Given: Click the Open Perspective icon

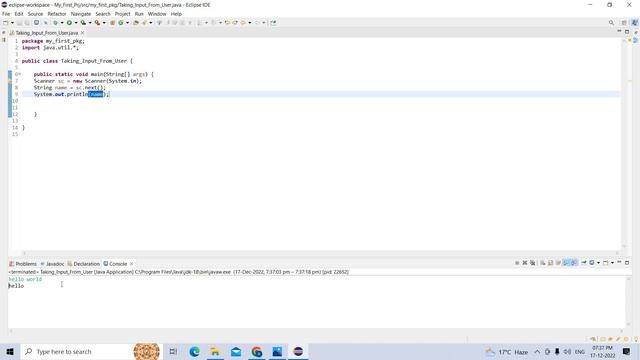Looking at the screenshot, I should coord(624,23).
